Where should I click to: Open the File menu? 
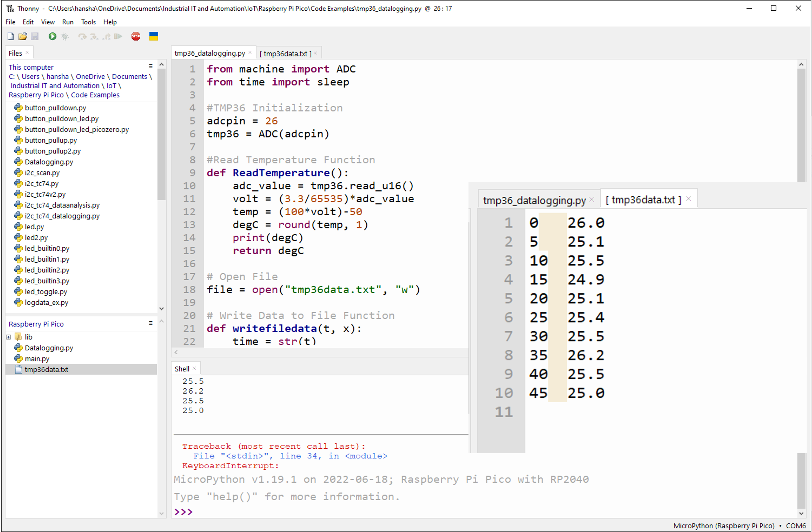[x=10, y=22]
